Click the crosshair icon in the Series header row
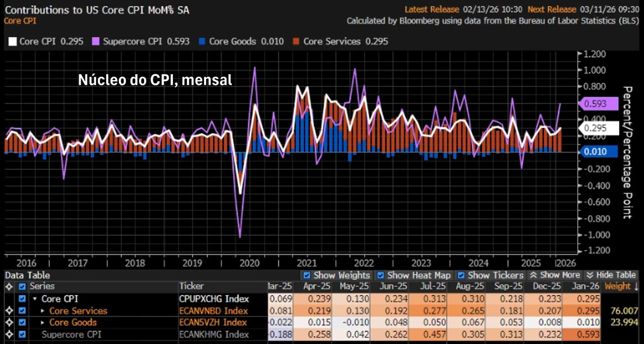Screen dimensions: 644x344 pyautogui.click(x=8, y=286)
